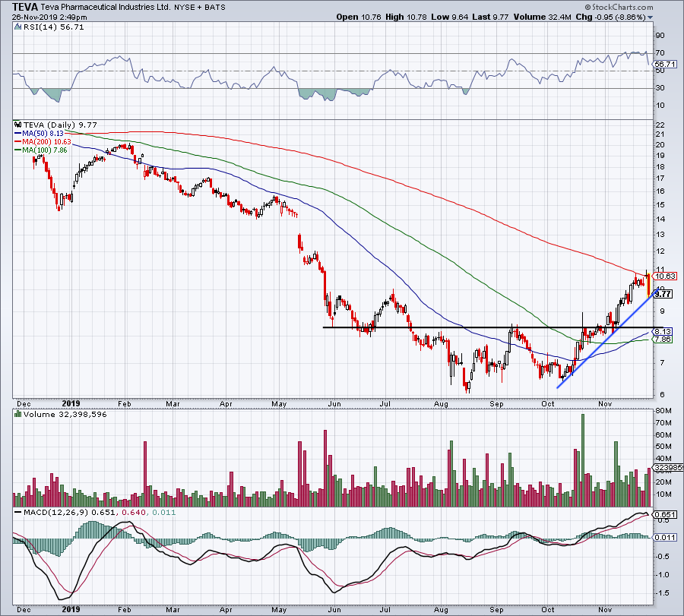
Task: Click the 'MA(100) 7.86' legend text
Action: pos(45,150)
